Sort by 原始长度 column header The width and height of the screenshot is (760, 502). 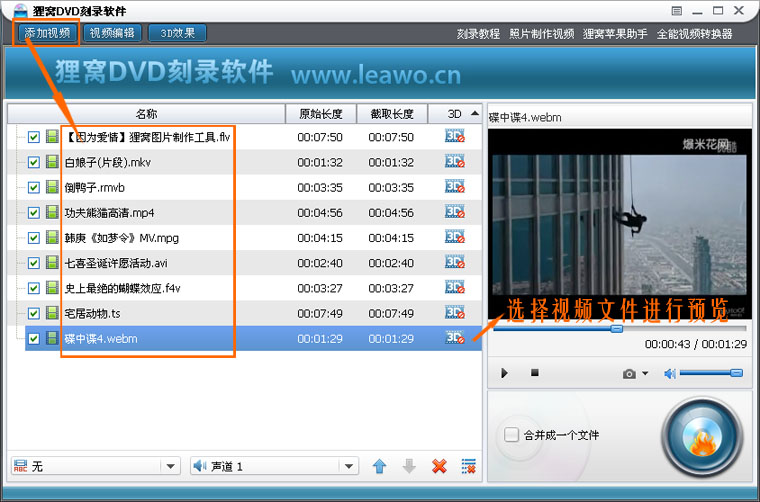pyautogui.click(x=321, y=114)
